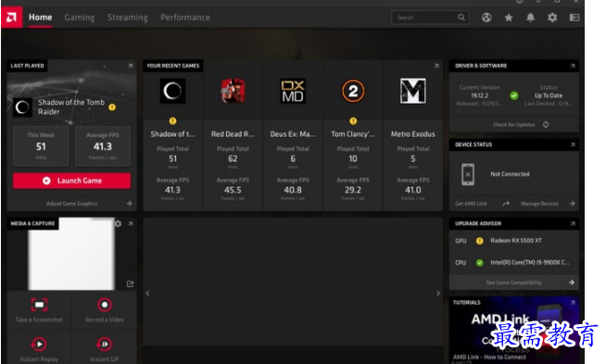This screenshot has height=364, width=606.
Task: Click Check for Updates
Action: tap(514, 124)
